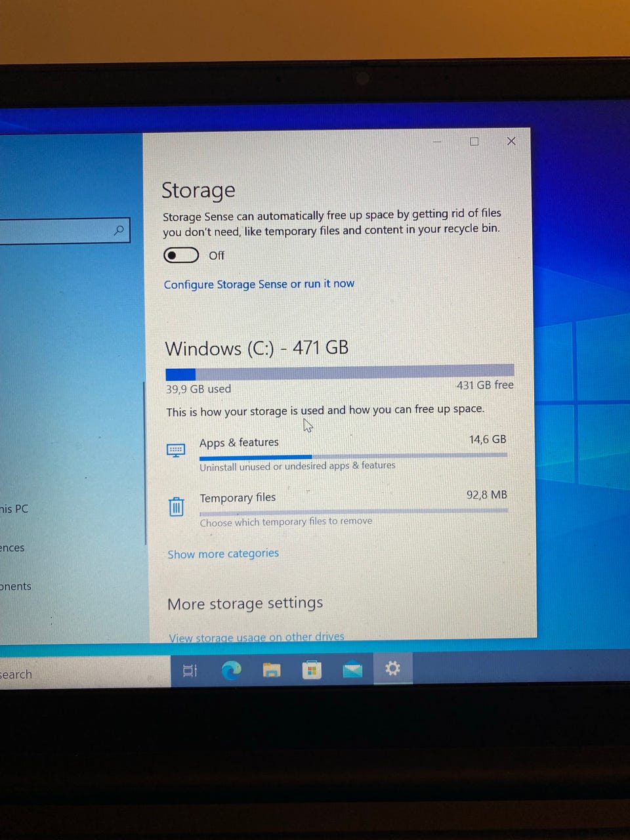This screenshot has height=840, width=630.
Task: Click the Settings gear taskbar icon
Action: pos(392,669)
